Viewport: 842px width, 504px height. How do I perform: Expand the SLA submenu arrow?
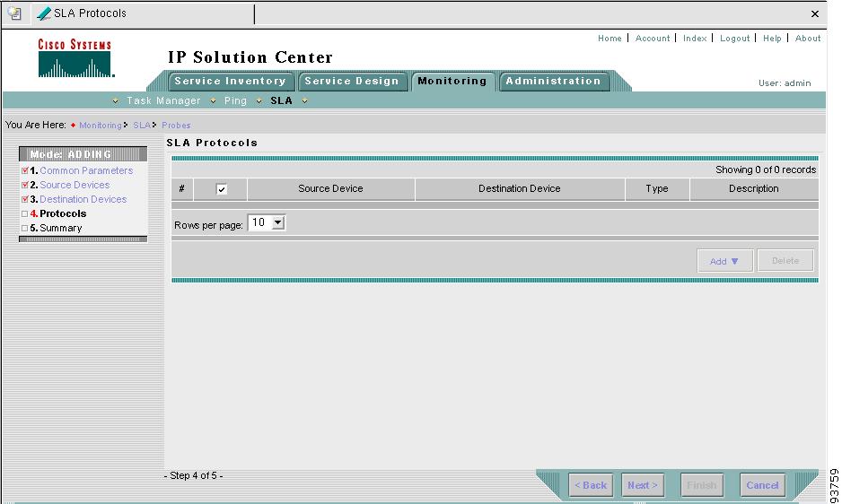[259, 101]
